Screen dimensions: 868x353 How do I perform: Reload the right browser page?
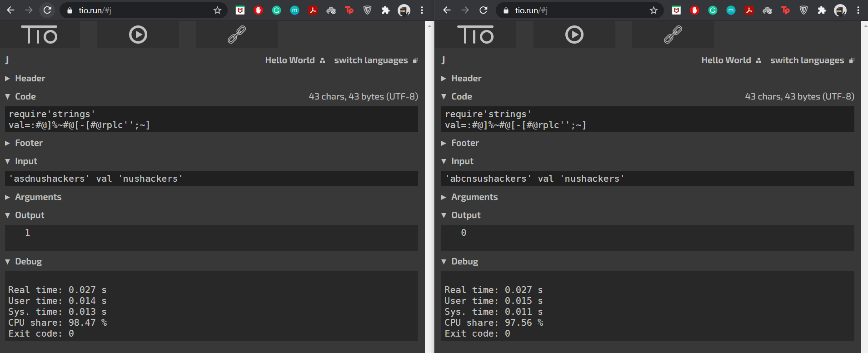tap(484, 10)
